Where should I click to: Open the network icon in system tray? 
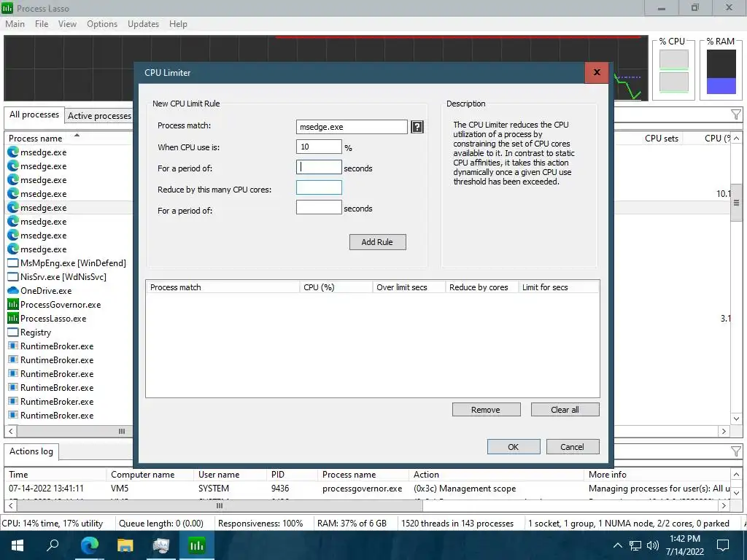(635, 545)
